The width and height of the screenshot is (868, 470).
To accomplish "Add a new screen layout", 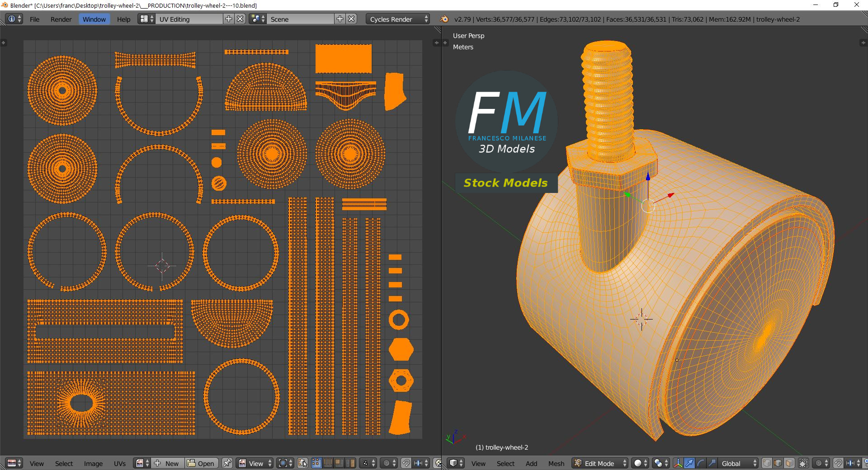I will coord(229,19).
